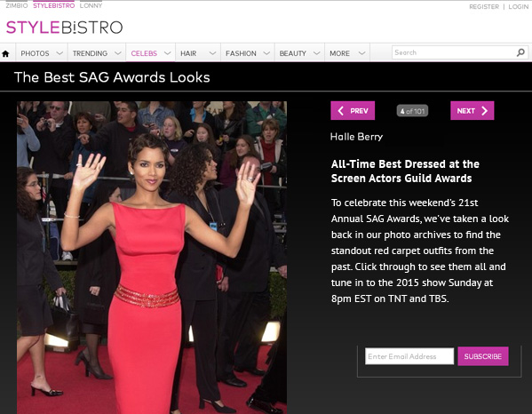Click the search magnifier icon
This screenshot has width=532, height=414.
[520, 52]
